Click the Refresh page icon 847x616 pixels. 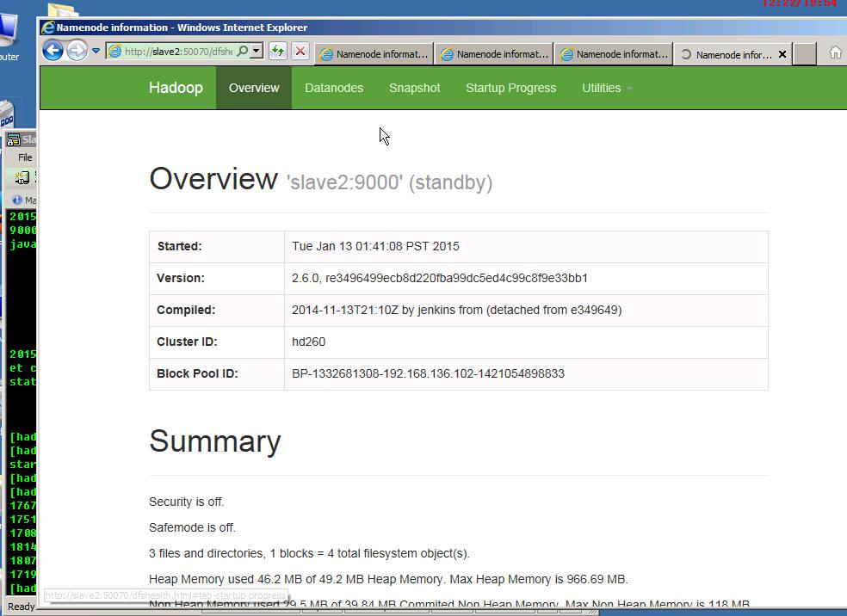click(x=278, y=51)
